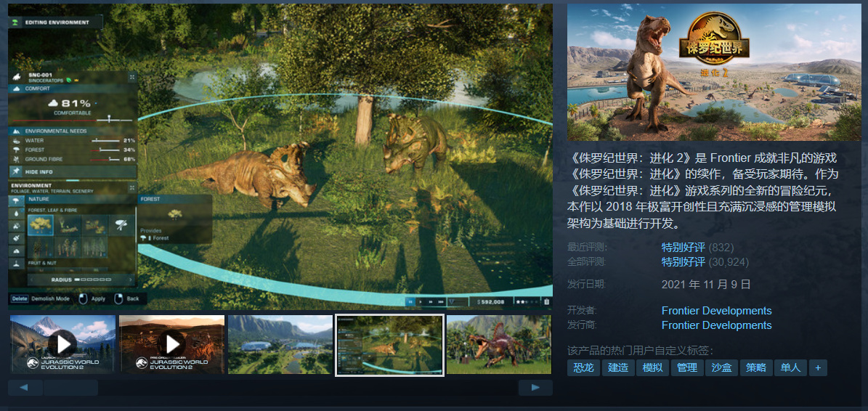
Task: Click the Environmental Needs section header
Action: tap(73, 131)
